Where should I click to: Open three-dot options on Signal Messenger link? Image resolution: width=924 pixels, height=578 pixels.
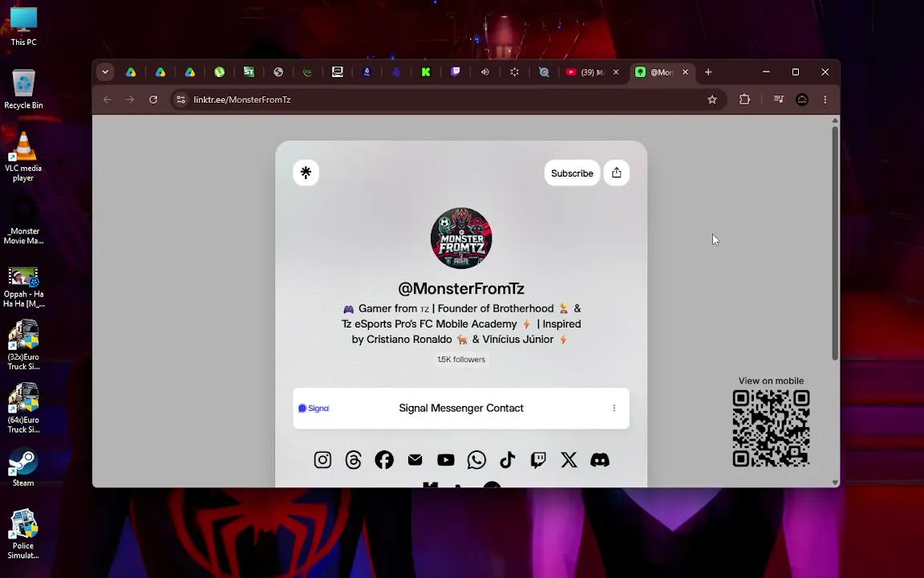coord(614,408)
